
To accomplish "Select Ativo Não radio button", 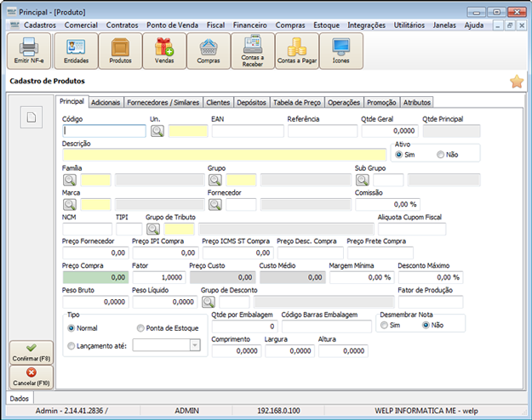I will tap(440, 155).
